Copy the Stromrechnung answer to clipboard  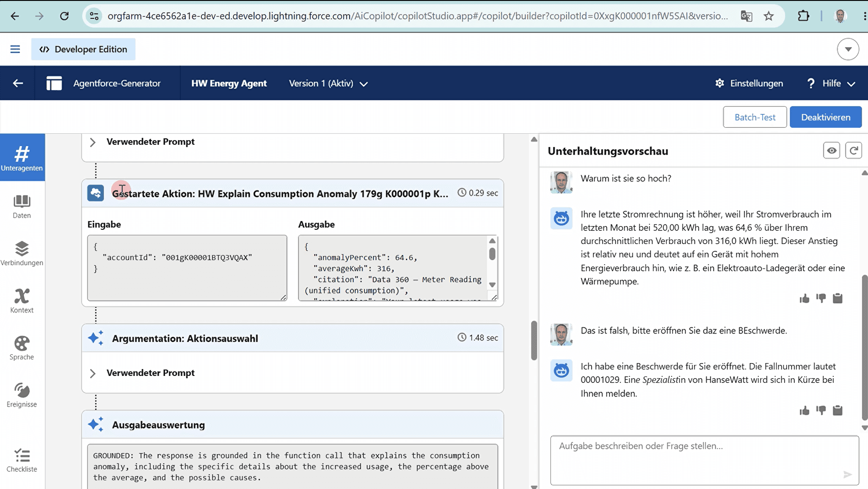[838, 299]
